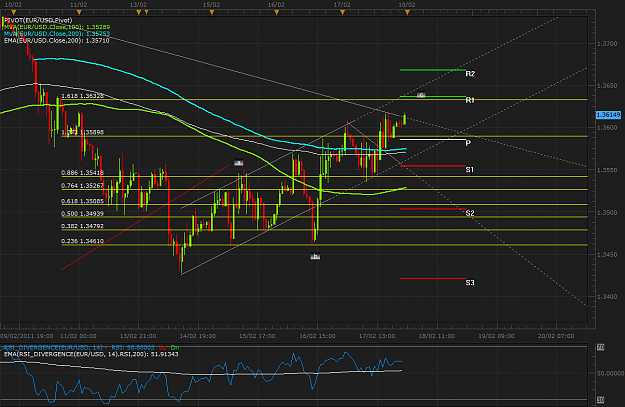
Task: Click the 50.0000 RSI scale value
Action: click(x=610, y=374)
